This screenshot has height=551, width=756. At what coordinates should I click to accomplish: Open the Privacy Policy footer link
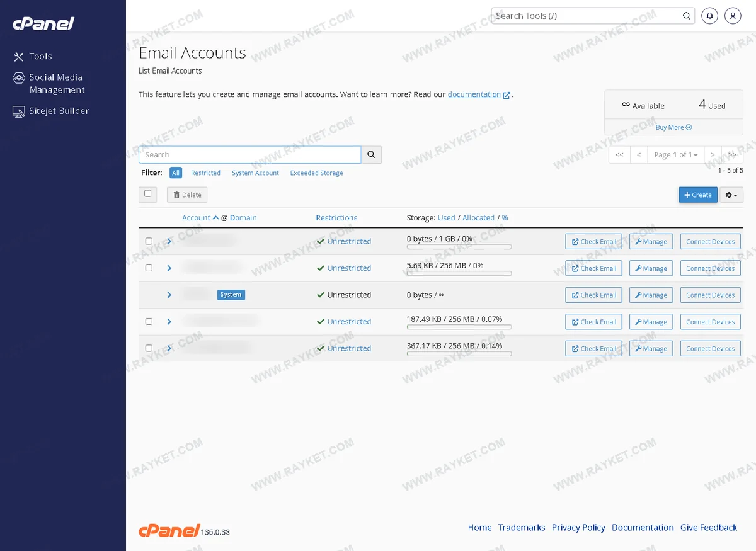click(x=578, y=528)
